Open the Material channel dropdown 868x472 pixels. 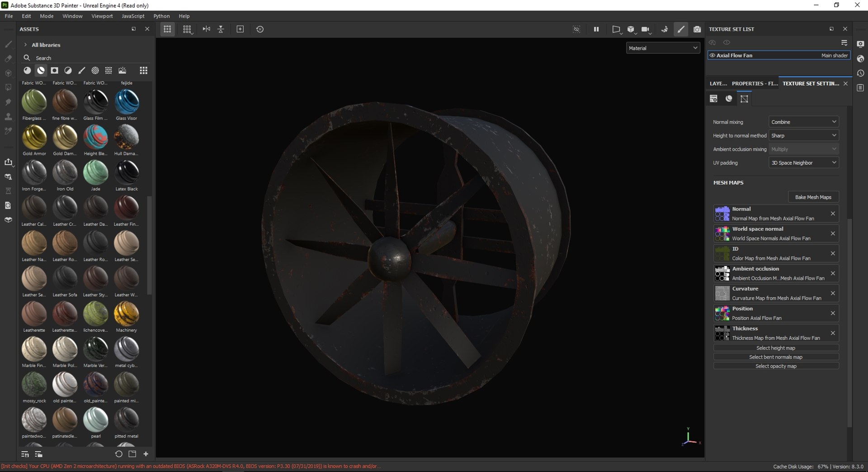coord(663,48)
